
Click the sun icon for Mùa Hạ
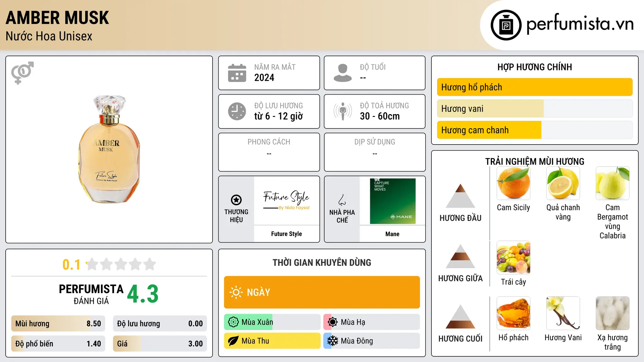[333, 322]
